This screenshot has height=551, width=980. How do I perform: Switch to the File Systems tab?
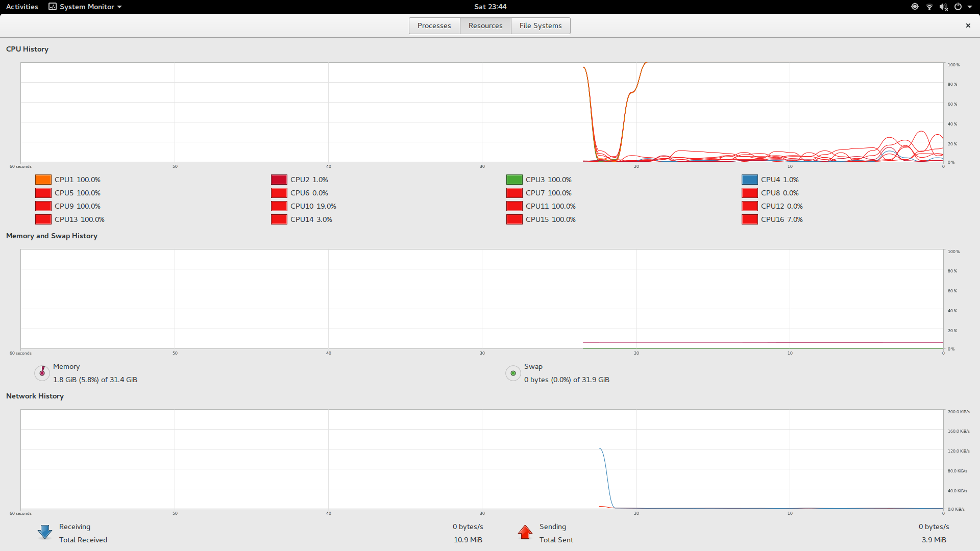(x=541, y=26)
